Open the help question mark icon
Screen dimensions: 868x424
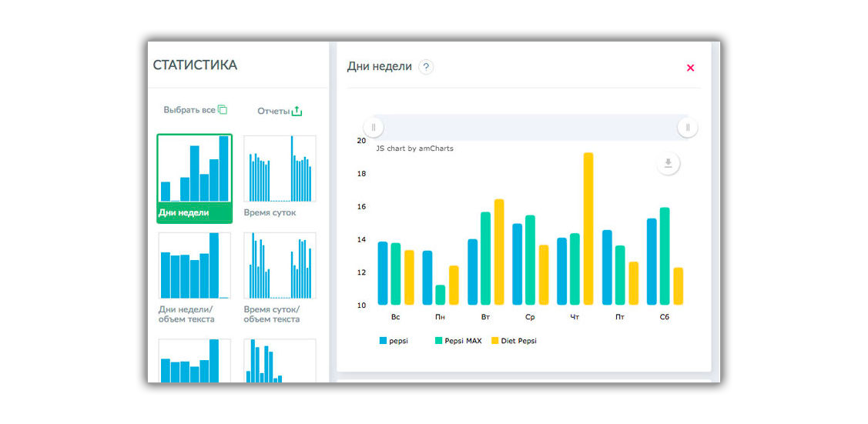[x=426, y=68]
